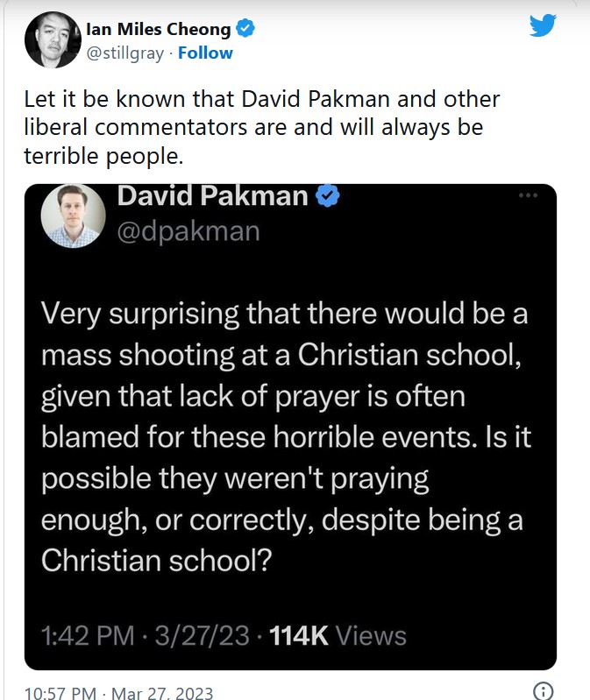The width and height of the screenshot is (590, 700).
Task: Click the David Pakman name in screenshot
Action: pos(213,195)
